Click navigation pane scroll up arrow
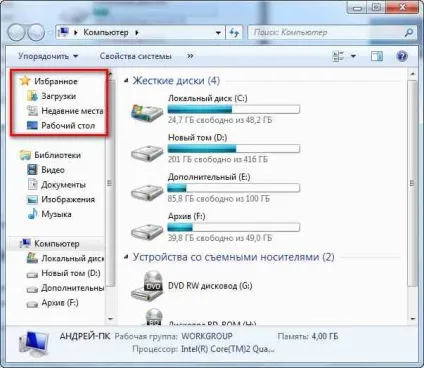The width and height of the screenshot is (424, 368). pos(110,73)
